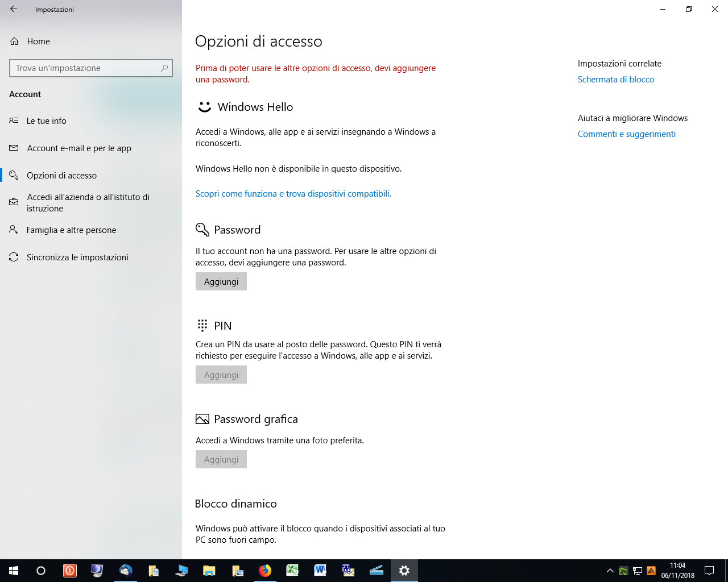The image size is (728, 582).
Task: Click 'Aiutaci a migliorare Windows' heading
Action: (x=632, y=118)
